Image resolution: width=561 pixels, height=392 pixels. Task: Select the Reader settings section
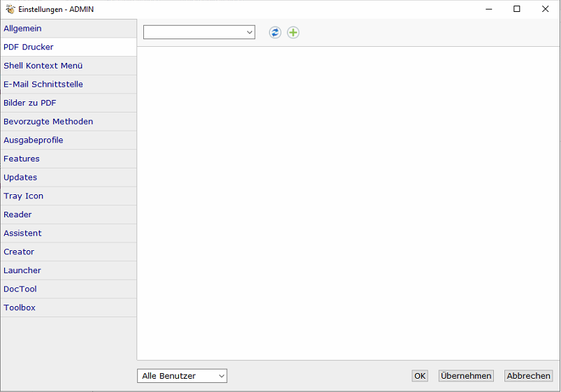click(68, 215)
